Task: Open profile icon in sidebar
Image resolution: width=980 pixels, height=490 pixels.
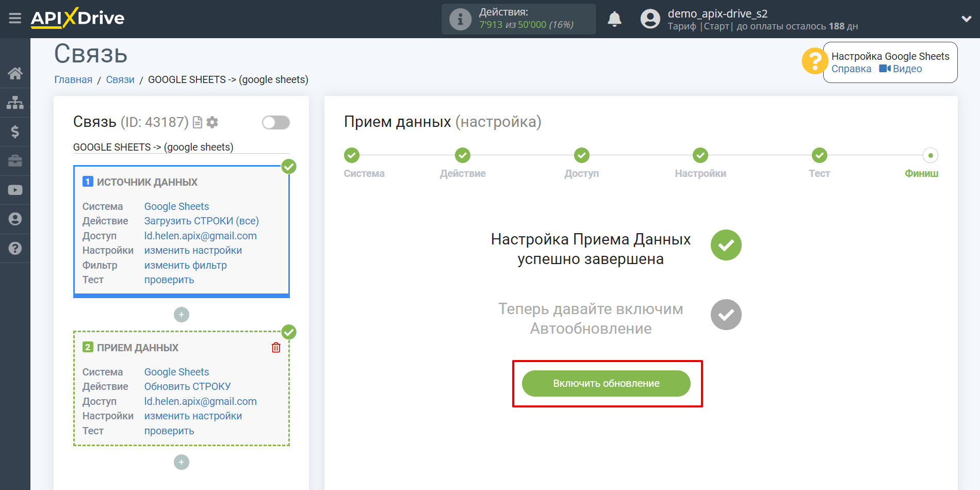Action: click(15, 219)
